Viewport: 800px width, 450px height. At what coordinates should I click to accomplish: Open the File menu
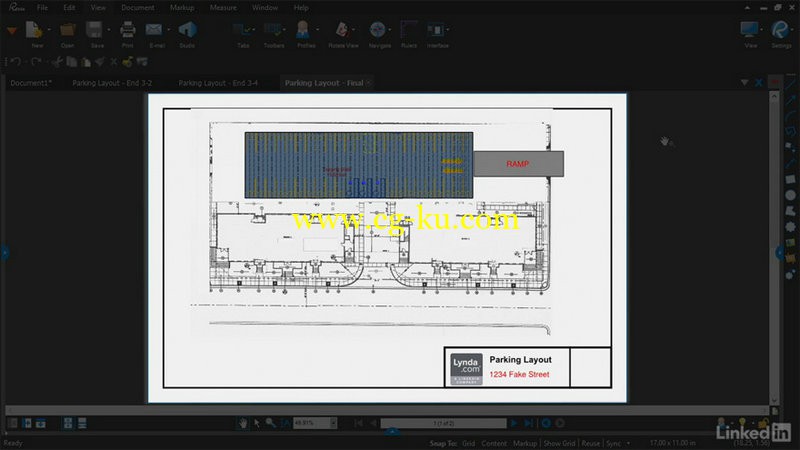(x=42, y=8)
